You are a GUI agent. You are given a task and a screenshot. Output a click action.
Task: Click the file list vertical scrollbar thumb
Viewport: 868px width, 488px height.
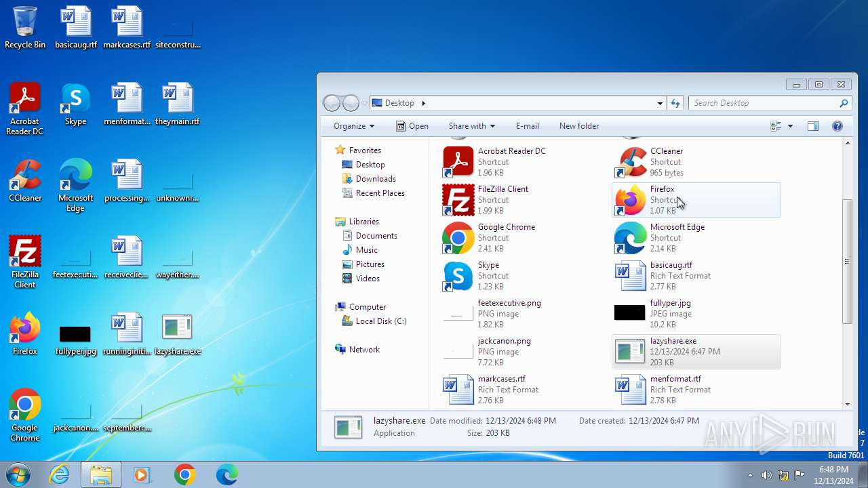[847, 262]
